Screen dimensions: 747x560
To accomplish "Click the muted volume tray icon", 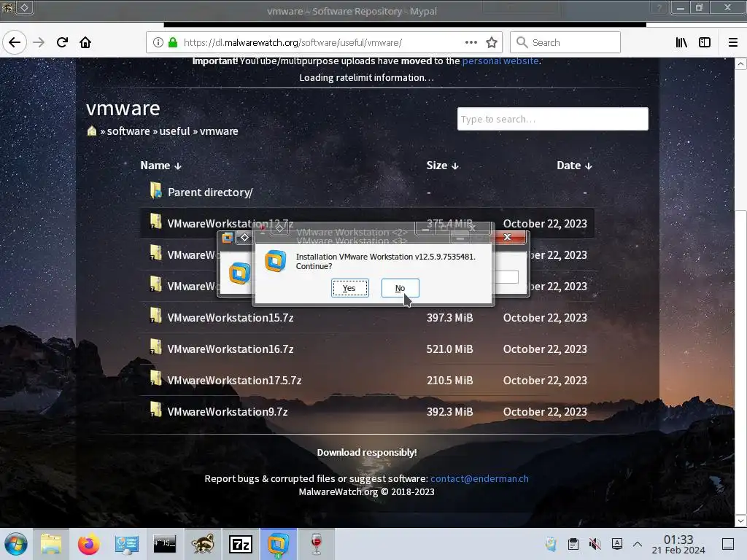I will click(x=595, y=544).
